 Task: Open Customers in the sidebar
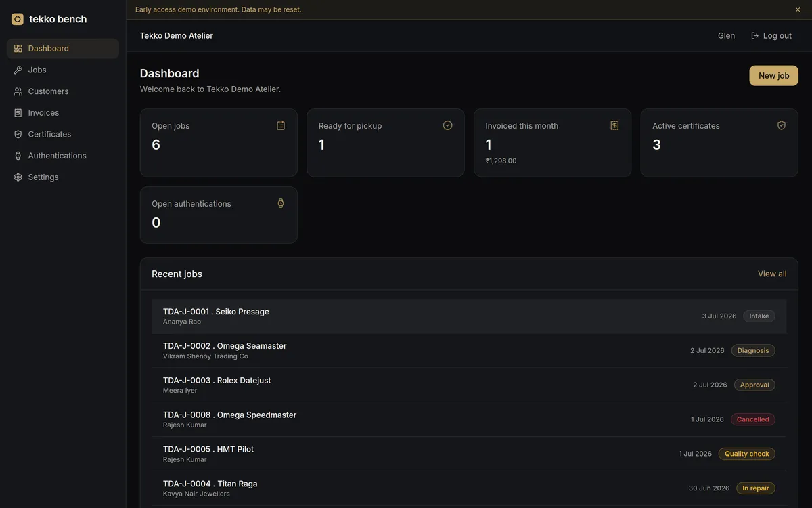pyautogui.click(x=63, y=91)
